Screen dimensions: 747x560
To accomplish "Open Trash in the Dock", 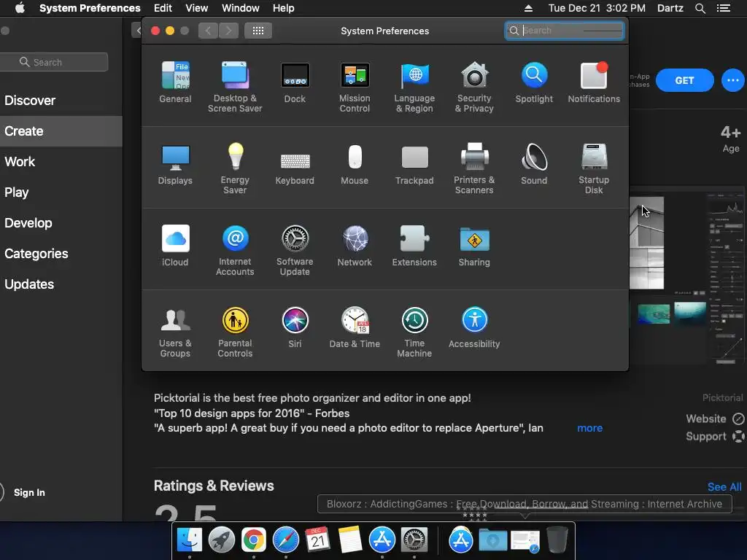I will point(557,540).
